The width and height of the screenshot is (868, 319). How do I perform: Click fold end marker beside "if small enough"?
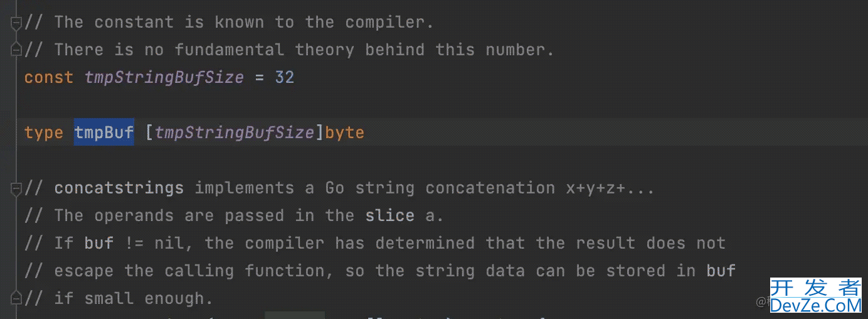tap(16, 299)
